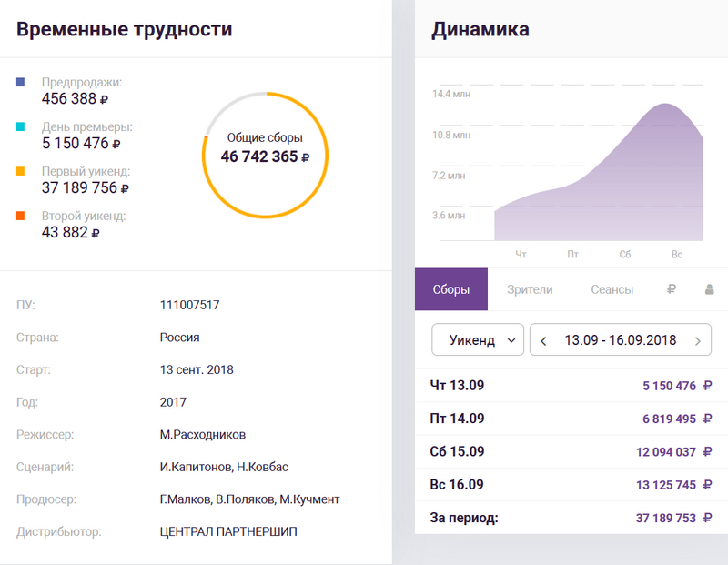Click the Общие сборы donut chart
Image resolution: width=728 pixels, height=565 pixels.
point(265,155)
